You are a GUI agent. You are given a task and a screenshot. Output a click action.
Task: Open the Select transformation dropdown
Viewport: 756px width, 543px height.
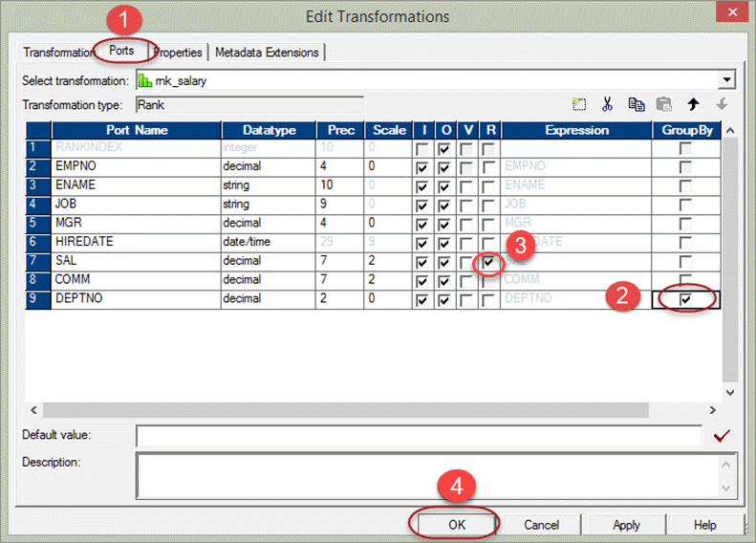click(726, 79)
